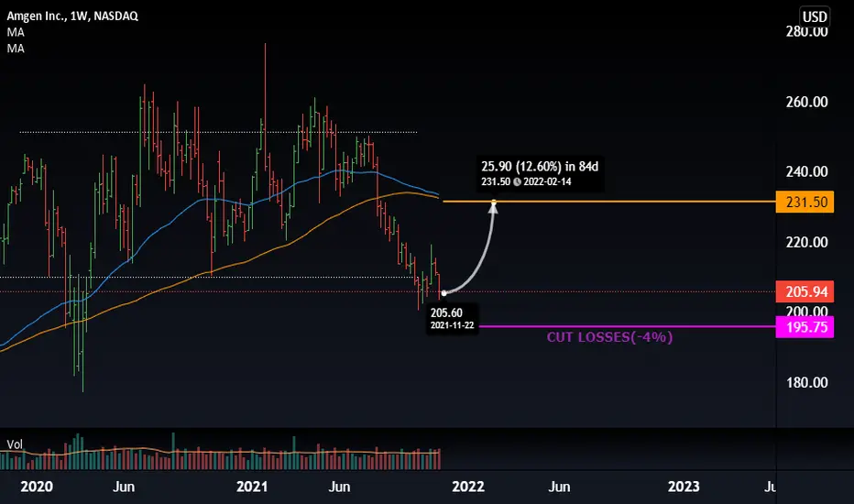Select the CUT LOSSES(-4%) text annotation
Viewport: 854px width, 504px height.
point(609,337)
